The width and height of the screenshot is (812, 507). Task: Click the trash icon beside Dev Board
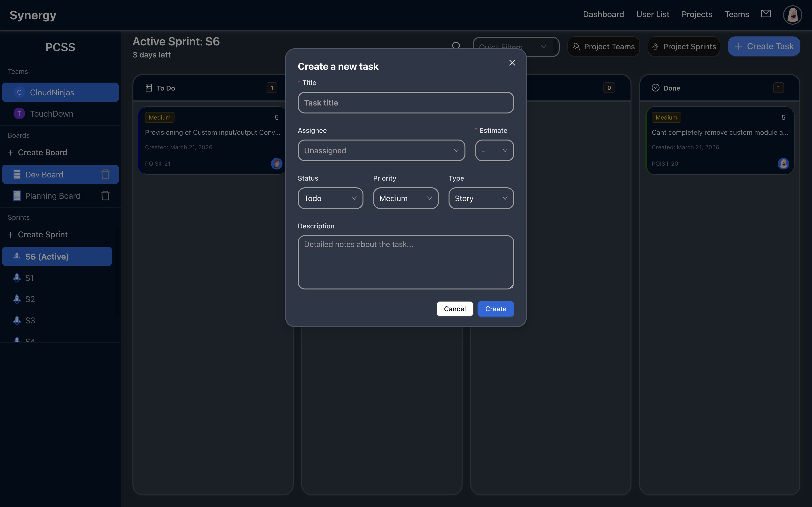[105, 174]
